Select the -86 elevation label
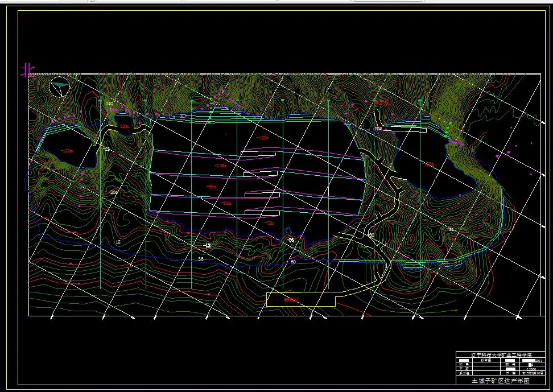553x392 pixels. point(290,240)
